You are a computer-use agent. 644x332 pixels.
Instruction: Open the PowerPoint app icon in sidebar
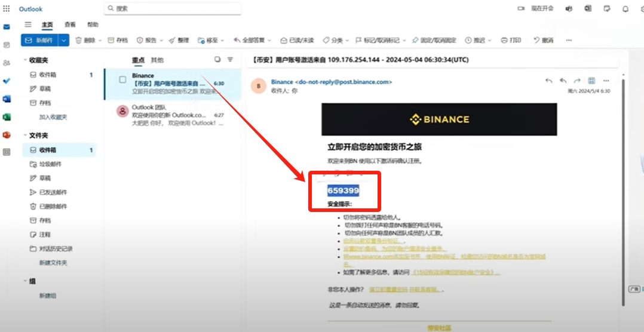(x=7, y=134)
